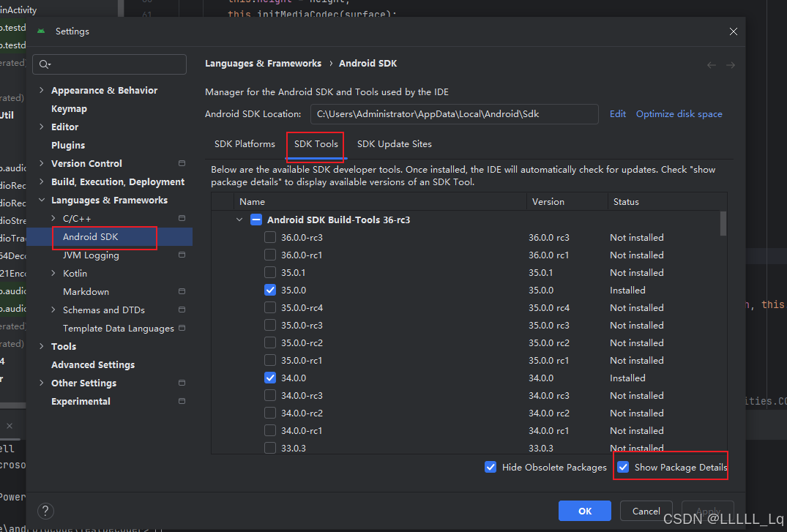Click the small icon beside Version Control

coord(181,163)
